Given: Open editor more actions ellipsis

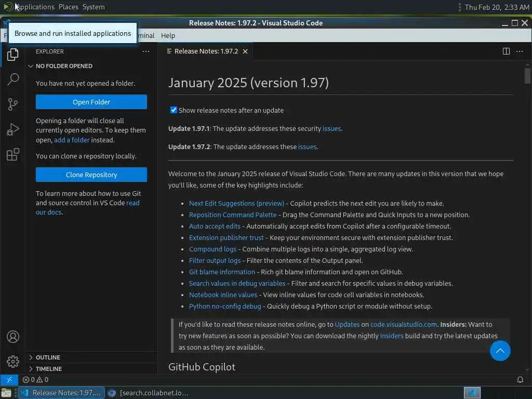Looking at the screenshot, I should coord(520,51).
